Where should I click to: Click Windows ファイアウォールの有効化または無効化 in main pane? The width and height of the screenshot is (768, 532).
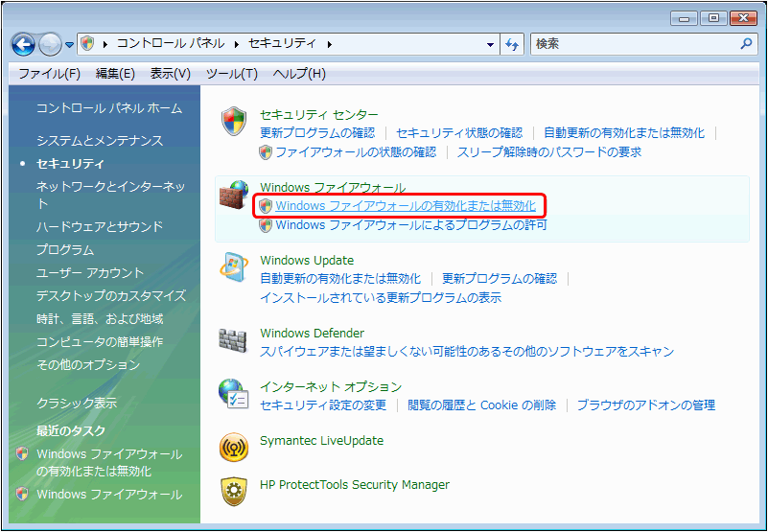tap(406, 206)
